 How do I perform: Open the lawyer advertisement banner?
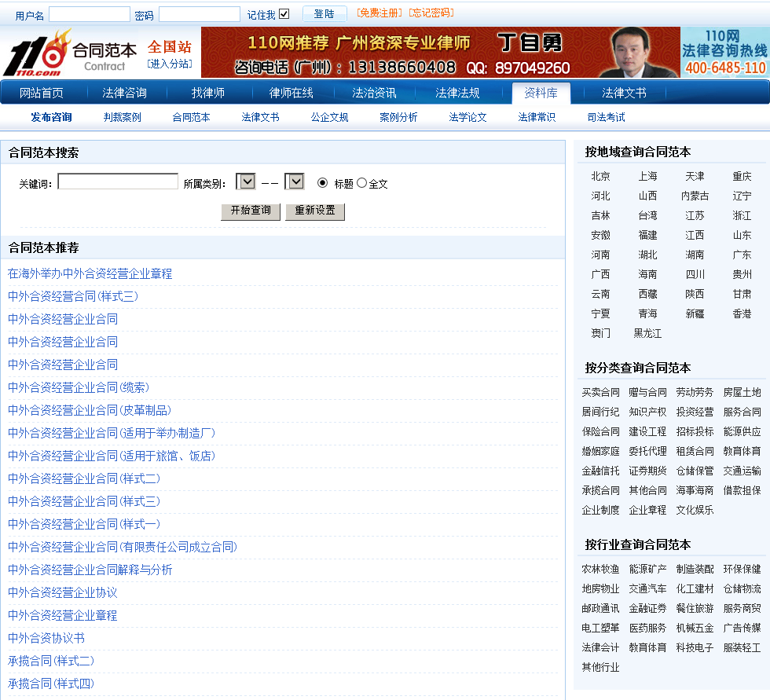tap(441, 53)
